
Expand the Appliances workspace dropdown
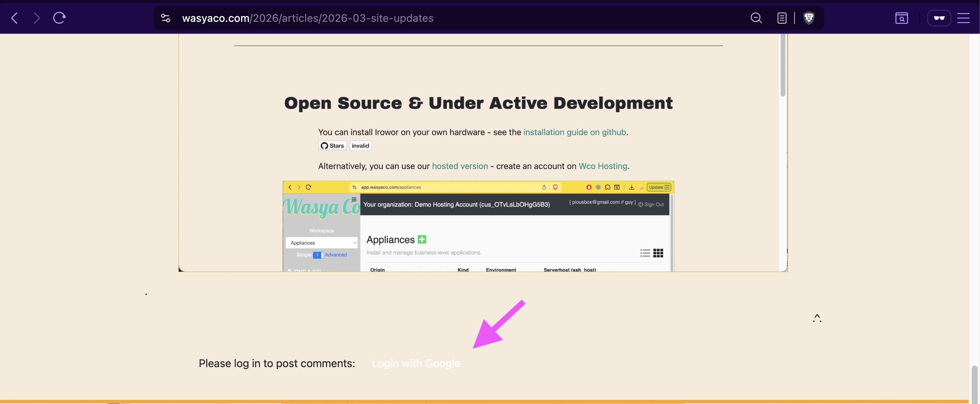click(321, 243)
